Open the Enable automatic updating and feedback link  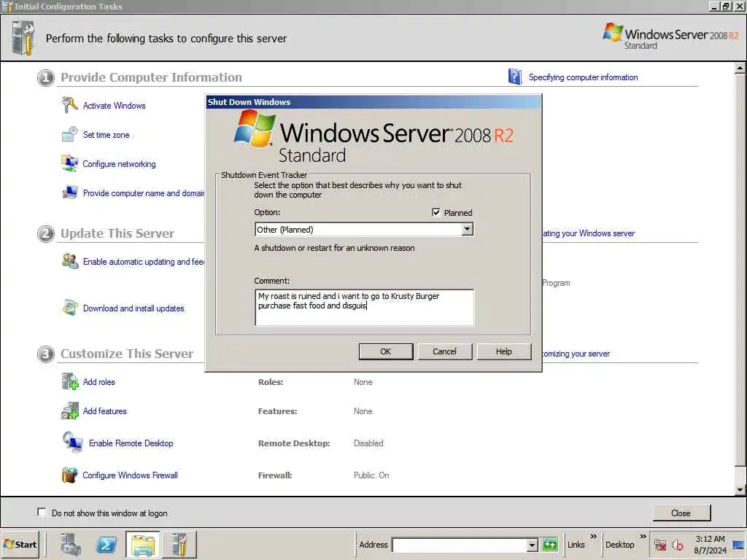point(144,262)
